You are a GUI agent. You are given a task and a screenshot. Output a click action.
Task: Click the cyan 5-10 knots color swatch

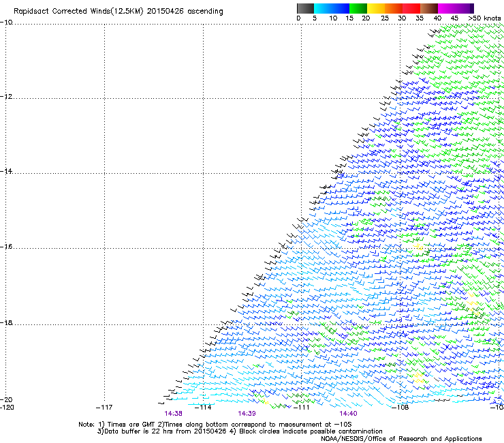tap(323, 8)
